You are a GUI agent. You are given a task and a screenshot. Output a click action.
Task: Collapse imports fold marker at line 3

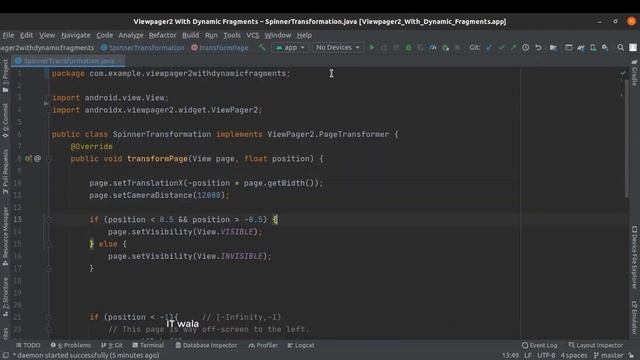48,98
